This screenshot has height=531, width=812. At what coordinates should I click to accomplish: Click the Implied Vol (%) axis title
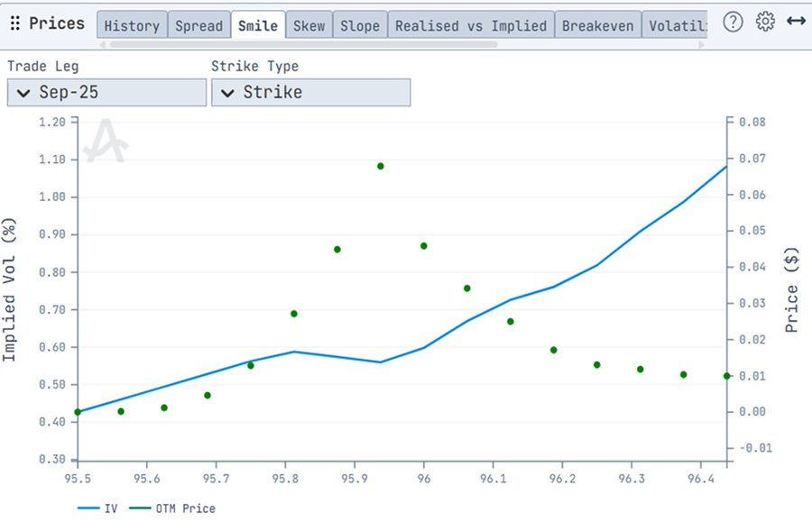pyautogui.click(x=9, y=289)
